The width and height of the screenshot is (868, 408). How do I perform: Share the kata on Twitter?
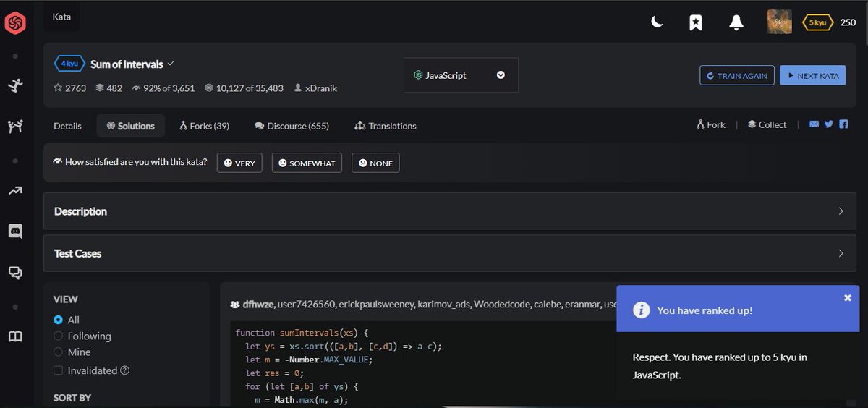pyautogui.click(x=829, y=124)
